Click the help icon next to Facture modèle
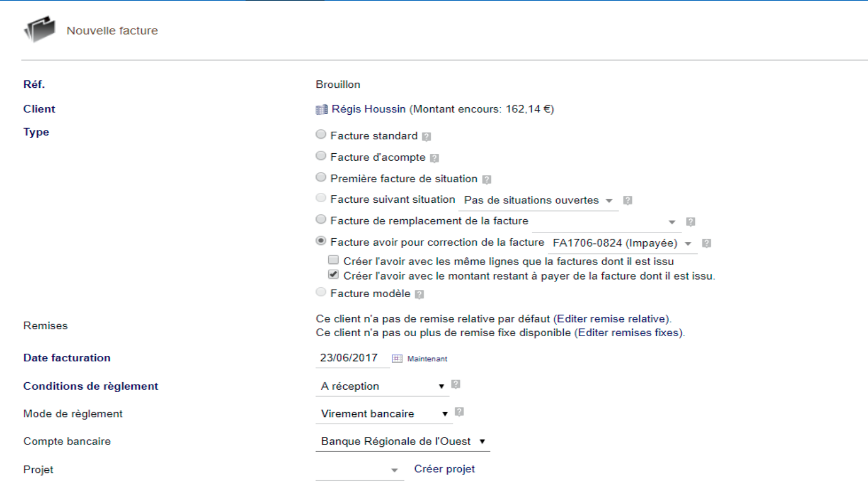Image resolution: width=868 pixels, height=490 pixels. pyautogui.click(x=419, y=294)
